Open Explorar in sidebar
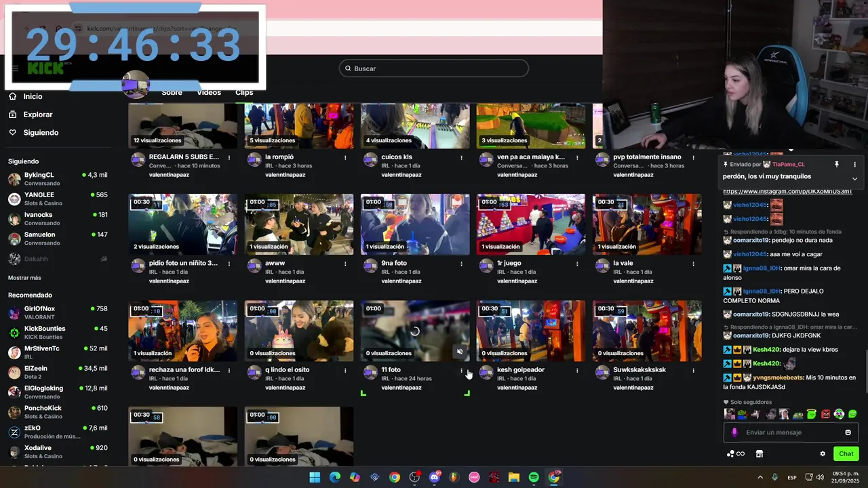This screenshot has height=488, width=868. 37,115
